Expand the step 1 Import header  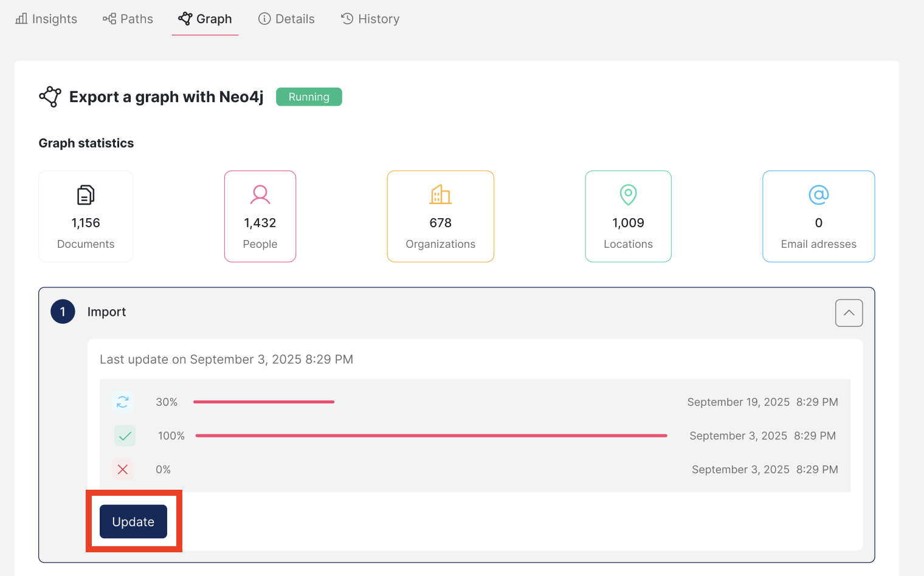[x=106, y=312]
